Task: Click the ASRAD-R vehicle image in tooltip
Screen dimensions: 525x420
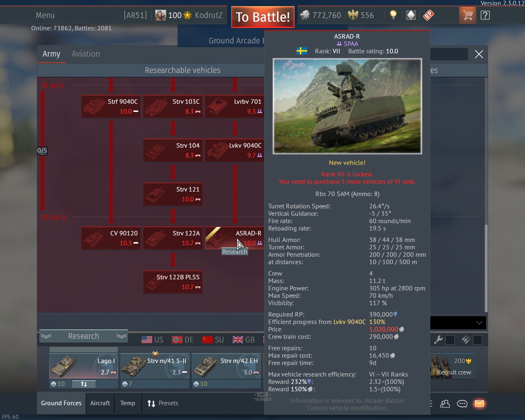Action: (347, 106)
